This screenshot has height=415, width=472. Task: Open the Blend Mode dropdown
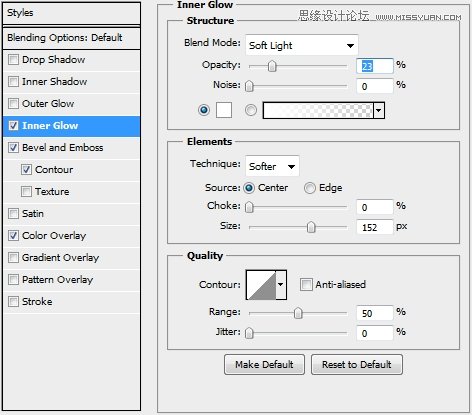(302, 45)
